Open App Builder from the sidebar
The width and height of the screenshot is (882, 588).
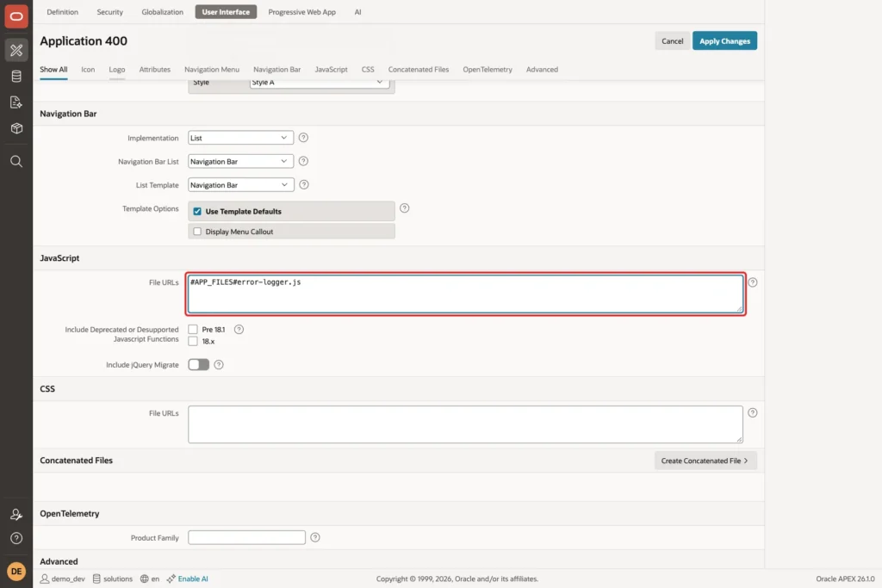16,50
